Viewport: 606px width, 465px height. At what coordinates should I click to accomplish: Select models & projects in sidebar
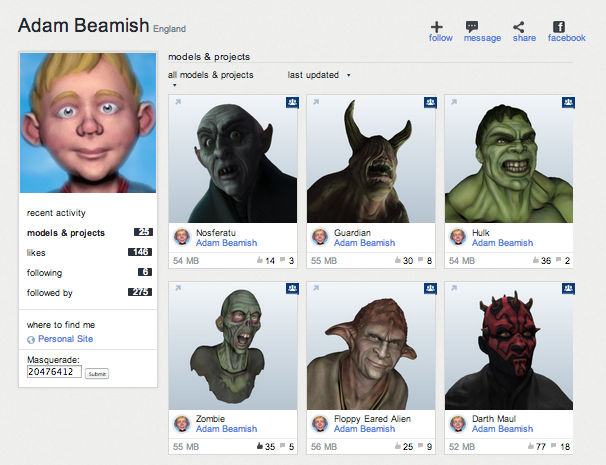coord(66,233)
